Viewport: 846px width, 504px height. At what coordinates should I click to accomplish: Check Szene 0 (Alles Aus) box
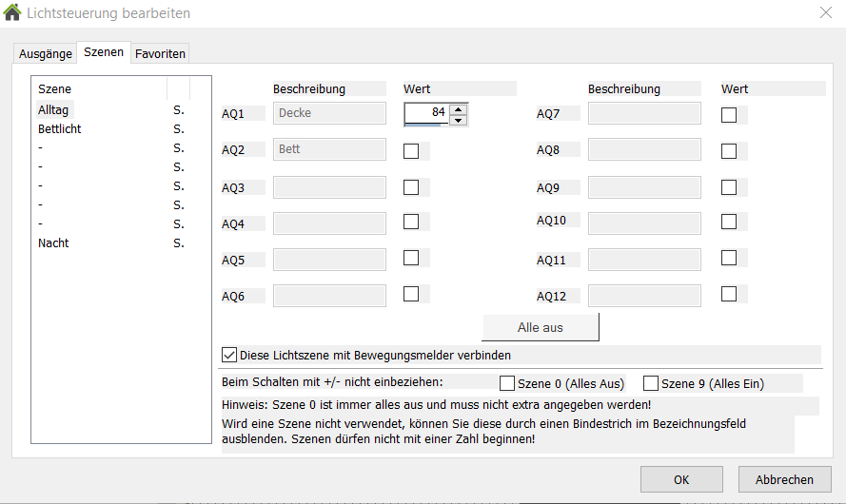[507, 383]
